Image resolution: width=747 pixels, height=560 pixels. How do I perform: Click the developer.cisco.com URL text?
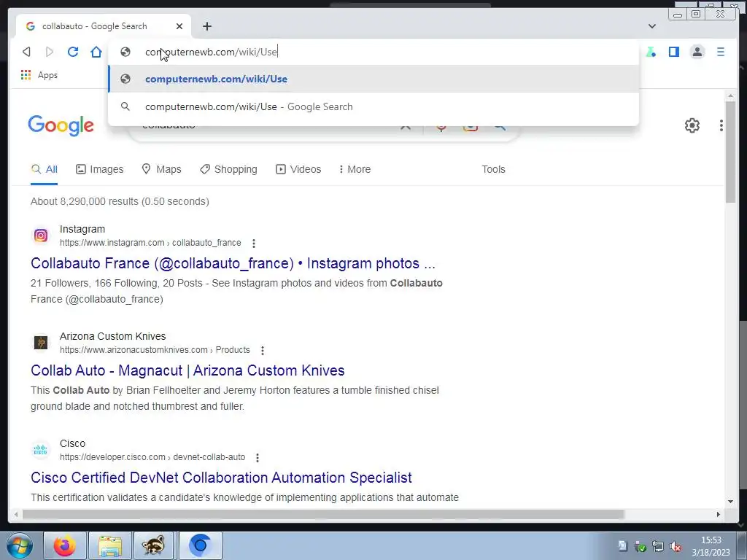point(152,457)
